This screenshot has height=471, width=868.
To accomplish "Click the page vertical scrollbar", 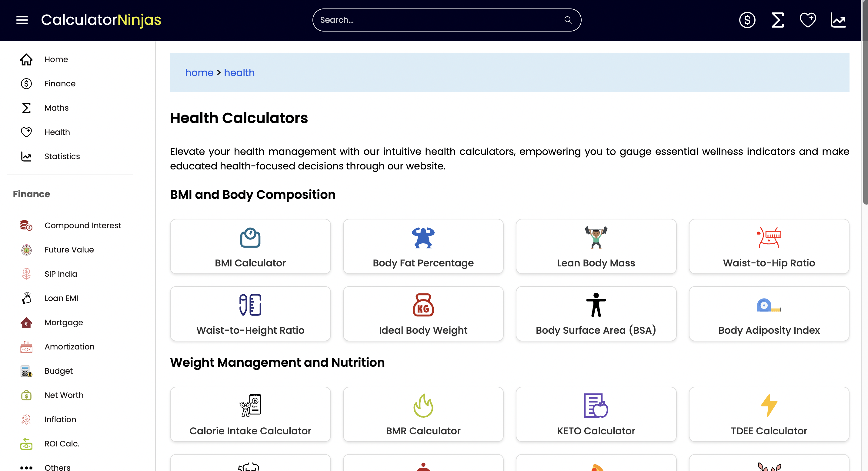I will coord(865,102).
